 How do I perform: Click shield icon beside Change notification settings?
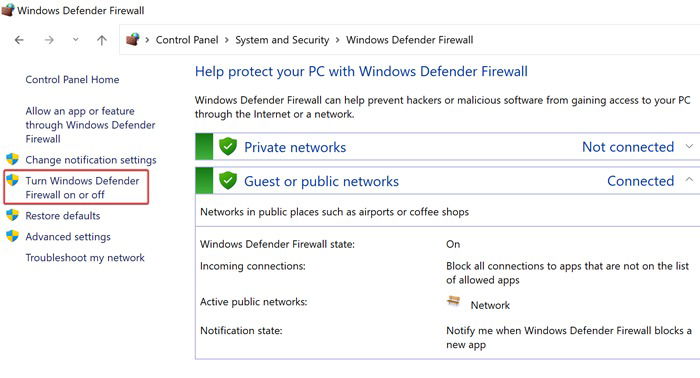pos(12,159)
